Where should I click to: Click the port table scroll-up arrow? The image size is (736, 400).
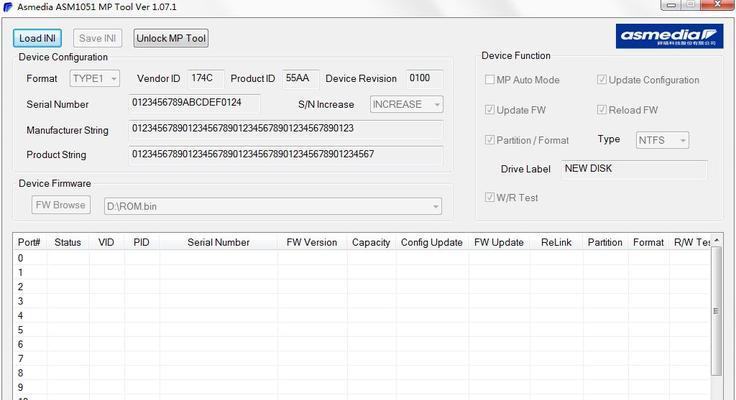click(716, 240)
